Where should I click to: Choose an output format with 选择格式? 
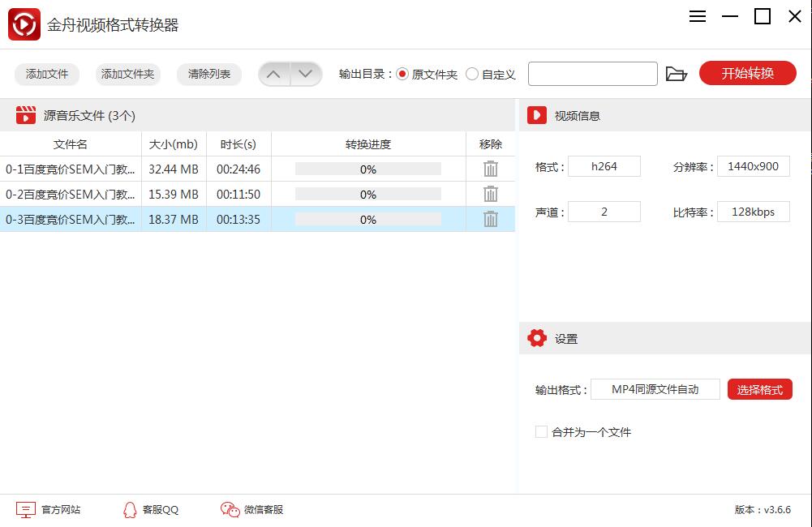tap(760, 389)
